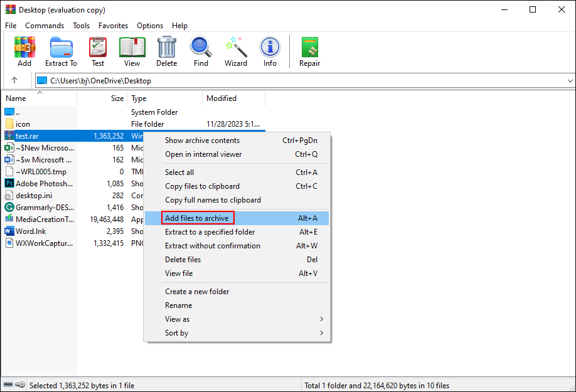
Task: Click the Delete toolbar icon
Action: pyautogui.click(x=166, y=50)
